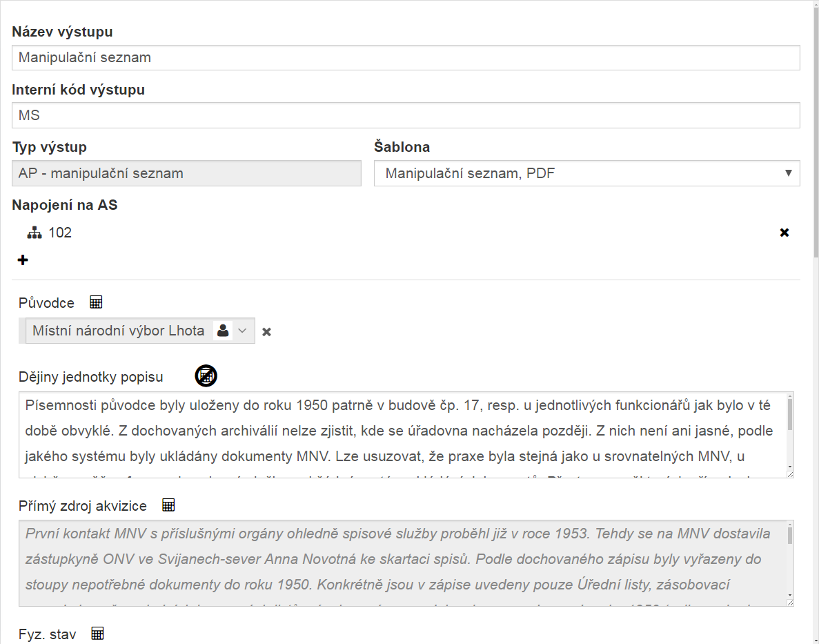Click crossed-out calculator icon beside Dějiny jednotky popisu
The width and height of the screenshot is (819, 644).
pos(206,375)
